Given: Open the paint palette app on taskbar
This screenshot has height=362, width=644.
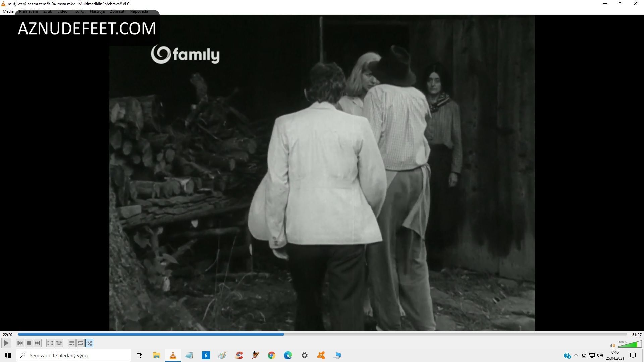Looking at the screenshot, I should point(222,355).
